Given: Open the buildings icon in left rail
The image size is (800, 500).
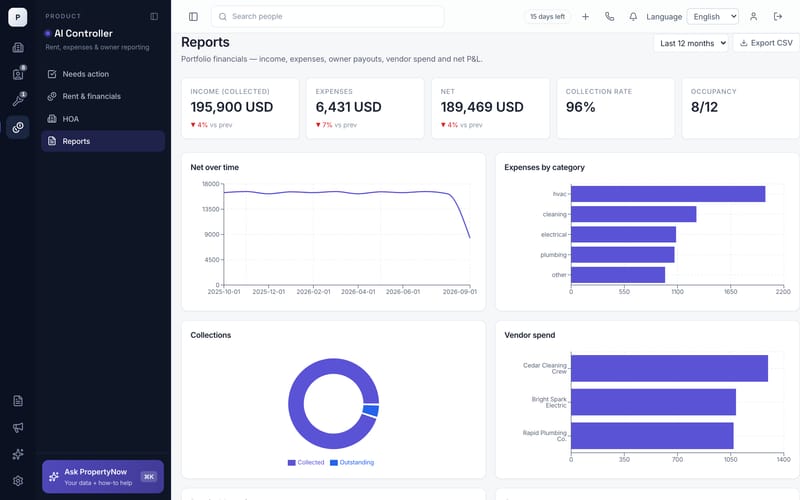Looking at the screenshot, I should tap(18, 47).
